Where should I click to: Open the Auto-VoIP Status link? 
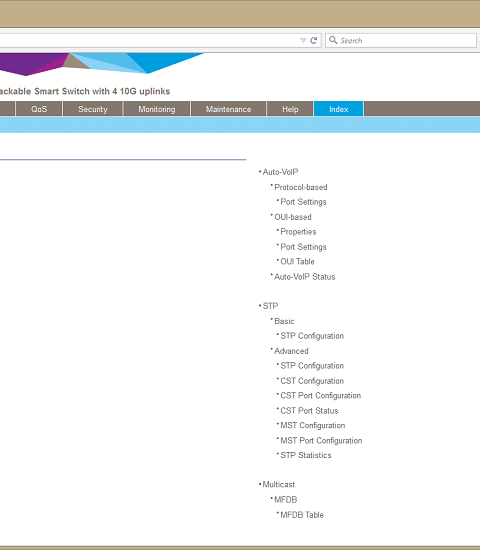[x=305, y=277]
